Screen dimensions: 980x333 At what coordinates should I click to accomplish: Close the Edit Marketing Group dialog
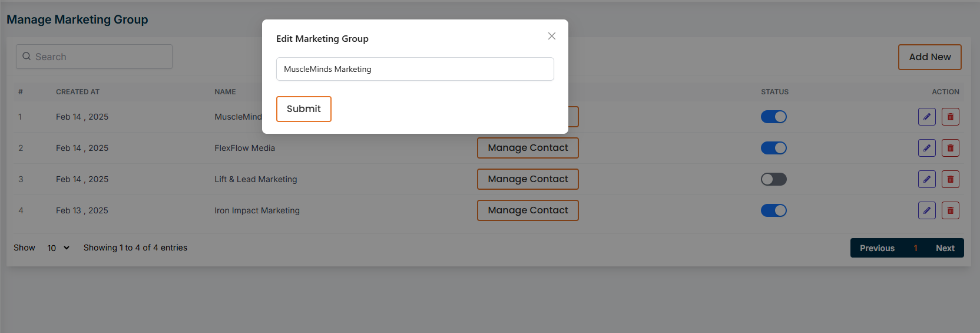click(551, 36)
